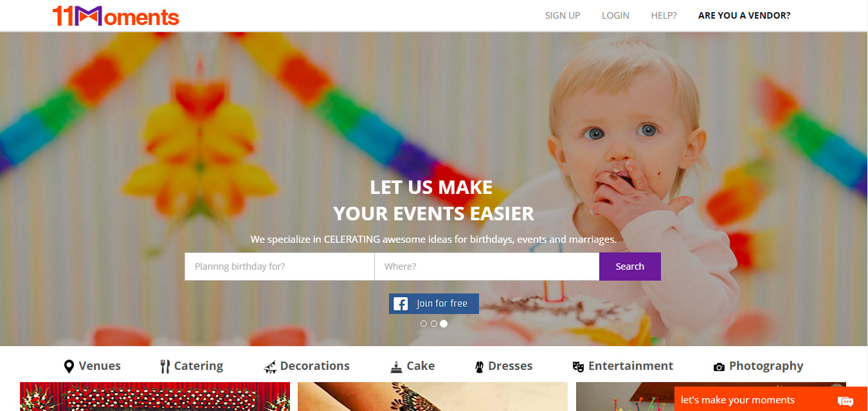Click the ARE YOU A VENDOR? link

(745, 15)
